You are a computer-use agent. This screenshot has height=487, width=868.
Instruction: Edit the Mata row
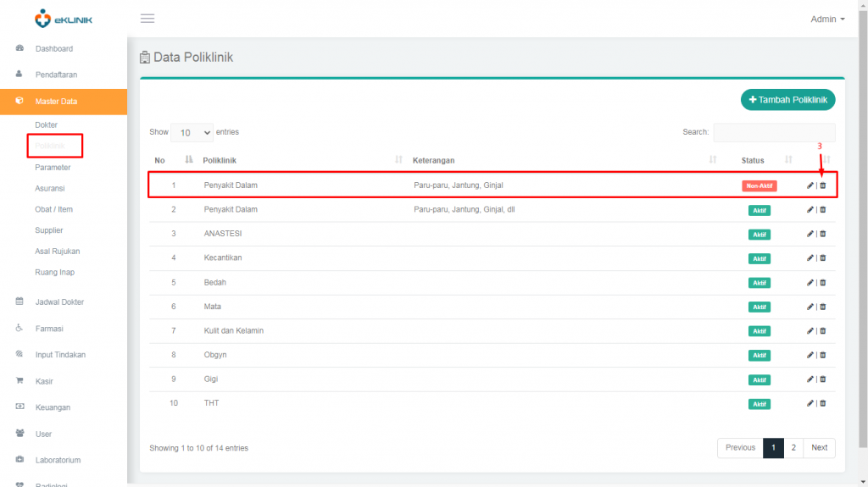click(810, 307)
